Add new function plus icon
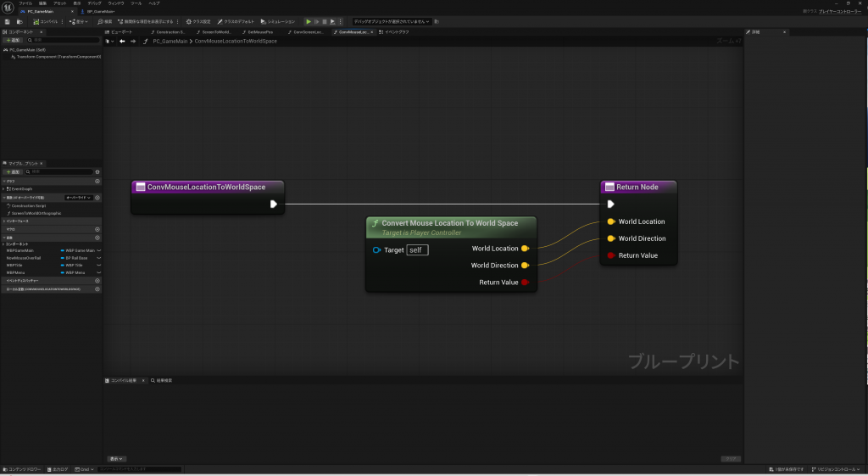Viewport: 868px width, 476px height. (97, 197)
